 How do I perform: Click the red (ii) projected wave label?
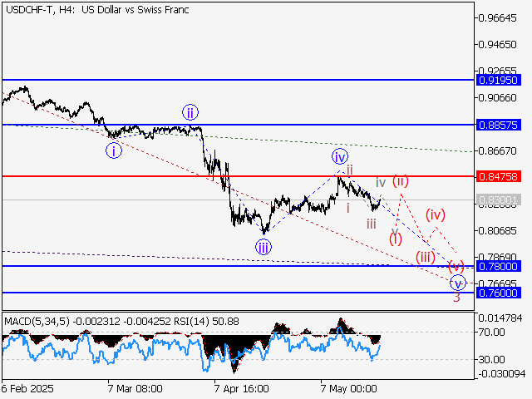coord(401,180)
